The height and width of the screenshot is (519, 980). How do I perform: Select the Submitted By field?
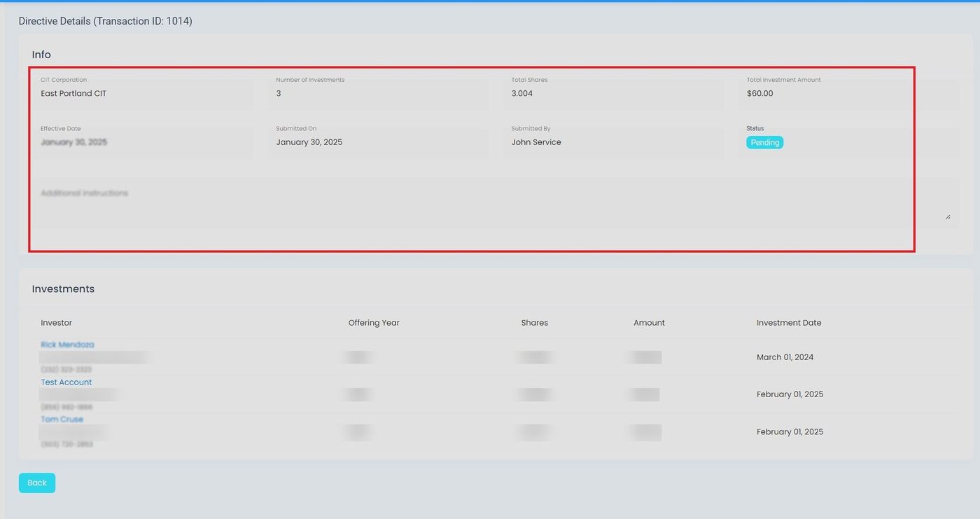pos(613,142)
